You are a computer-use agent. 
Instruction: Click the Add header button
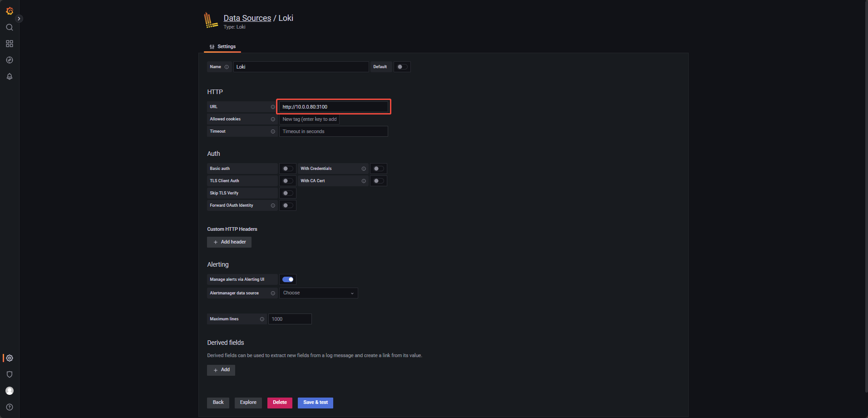coord(229,242)
